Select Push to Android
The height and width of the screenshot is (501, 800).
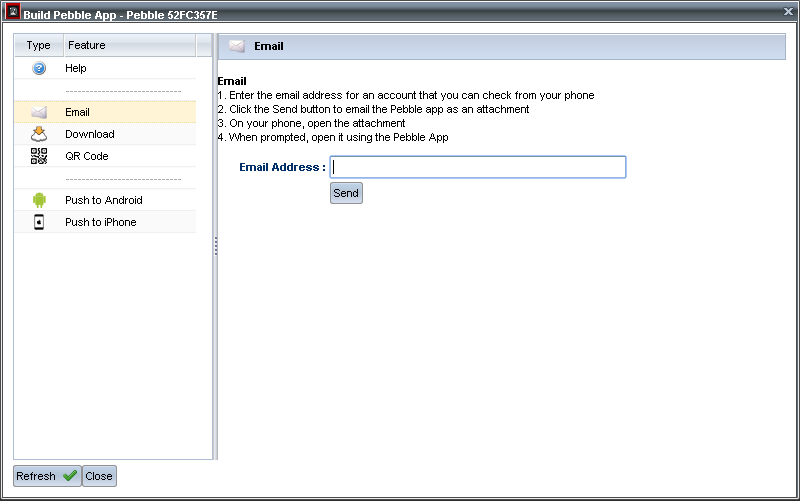pos(105,200)
